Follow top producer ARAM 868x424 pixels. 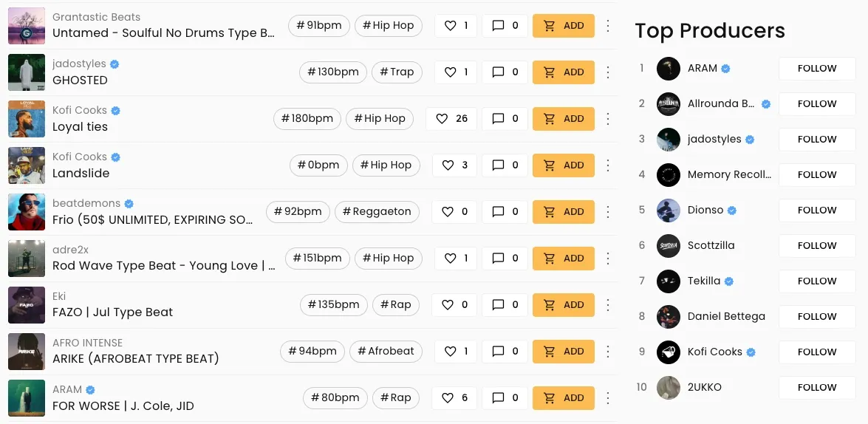click(817, 69)
